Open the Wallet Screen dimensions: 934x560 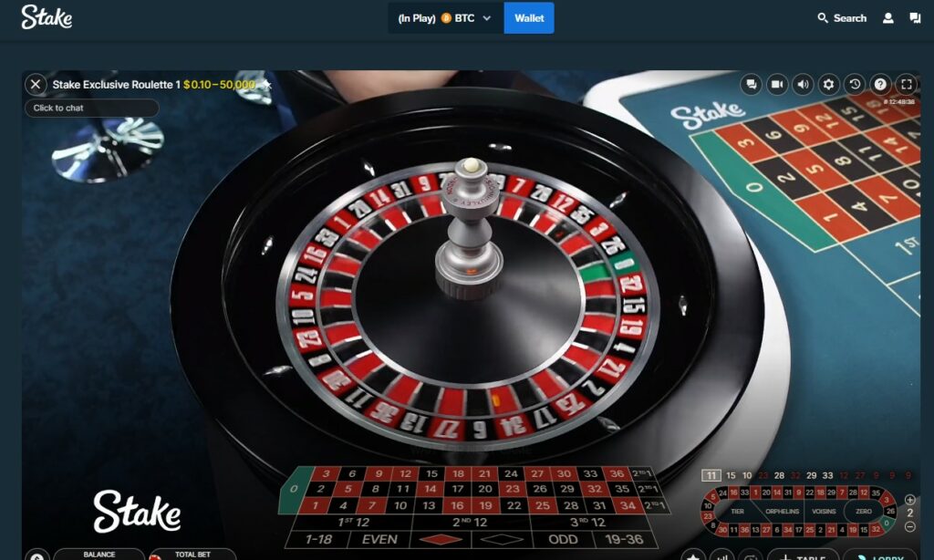(529, 18)
